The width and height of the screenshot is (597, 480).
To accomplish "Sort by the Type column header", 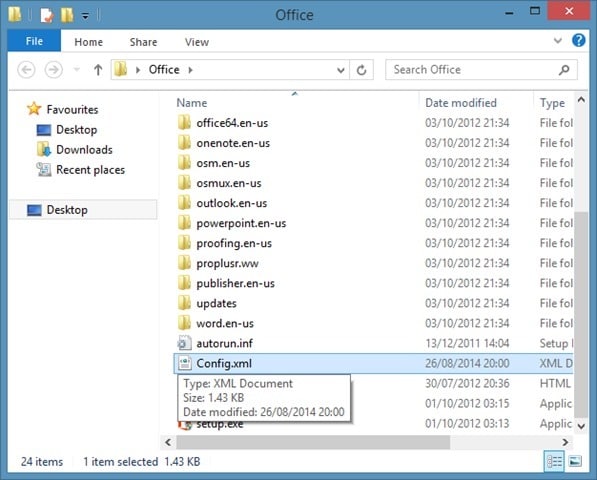I will [x=552, y=103].
